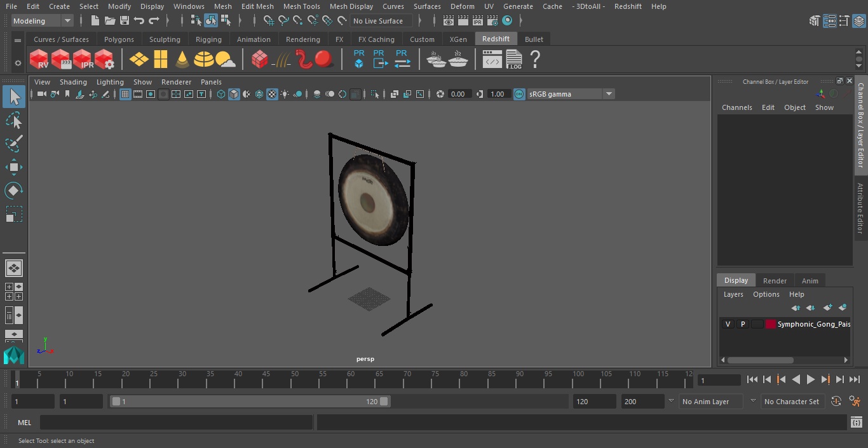Switch to the Rigging shelf tab
Image resolution: width=868 pixels, height=448 pixels.
(208, 39)
